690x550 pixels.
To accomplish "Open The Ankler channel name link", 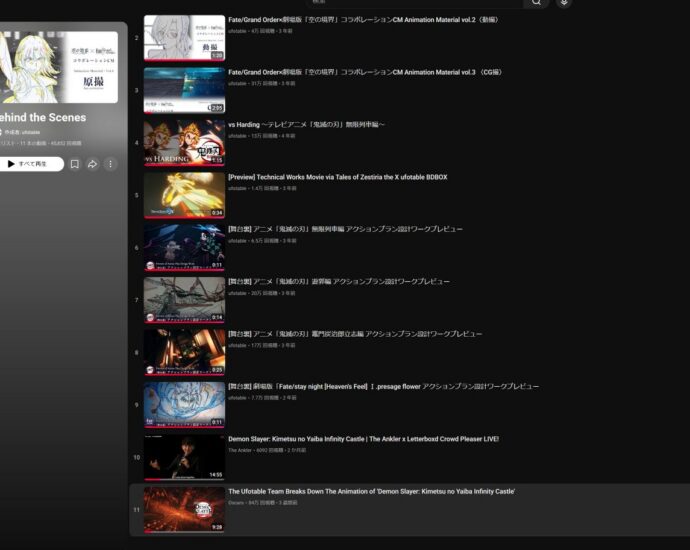I will coord(240,450).
